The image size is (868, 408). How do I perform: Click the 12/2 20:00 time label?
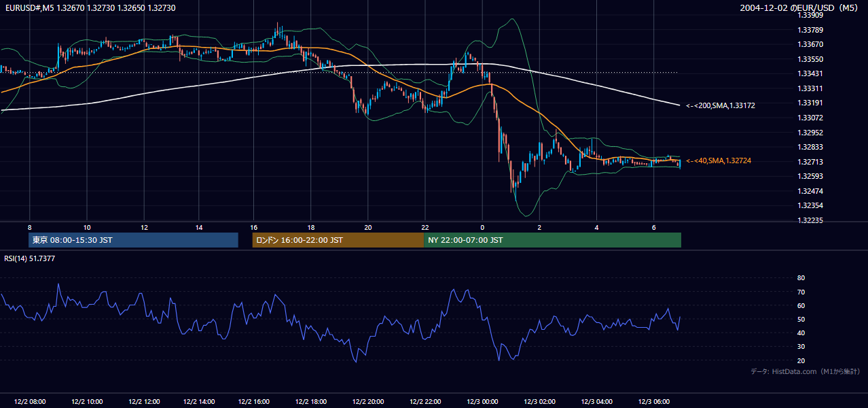click(368, 401)
